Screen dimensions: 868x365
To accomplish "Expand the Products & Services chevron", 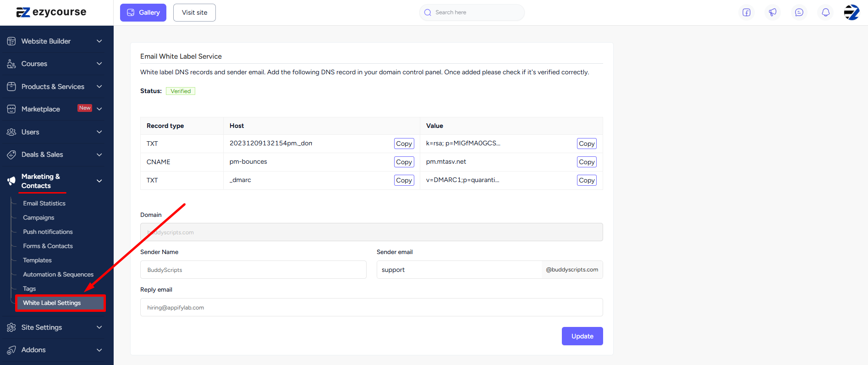I will tap(99, 87).
